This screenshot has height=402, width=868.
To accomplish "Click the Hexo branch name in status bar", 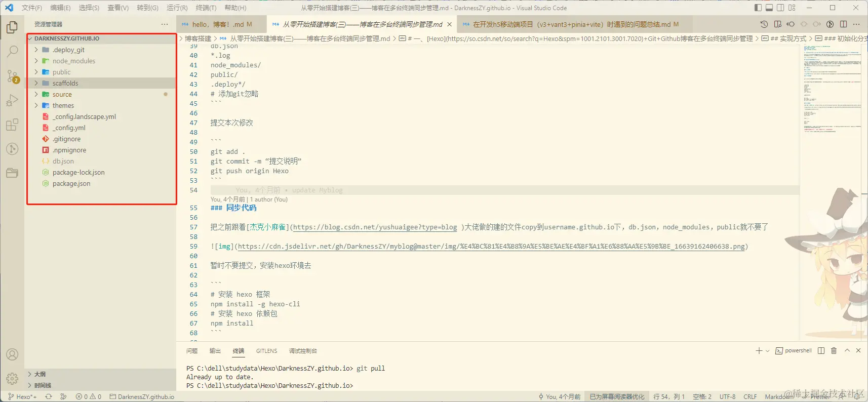I will pyautogui.click(x=22, y=397).
